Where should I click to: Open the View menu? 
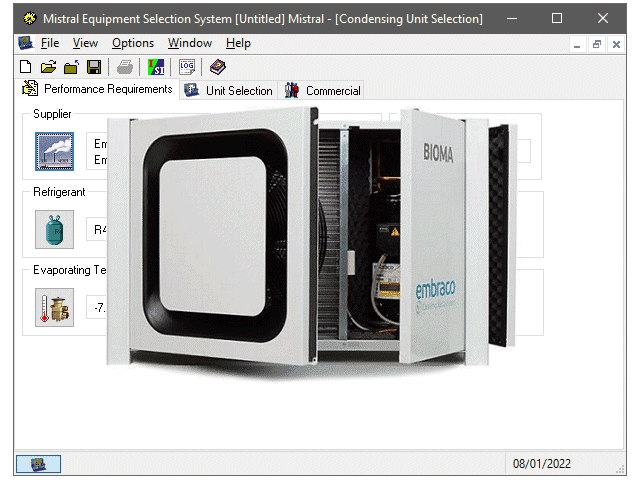(x=85, y=43)
